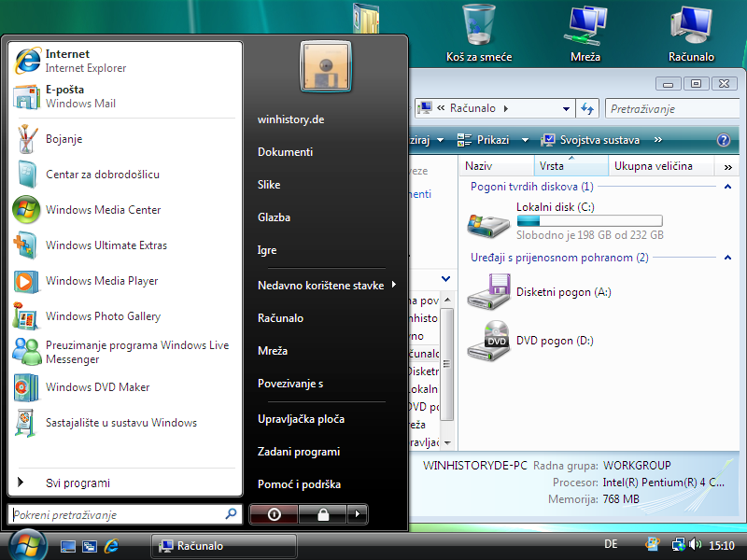Collapse the Pogoni tvrdih diskova group

pos(727,187)
